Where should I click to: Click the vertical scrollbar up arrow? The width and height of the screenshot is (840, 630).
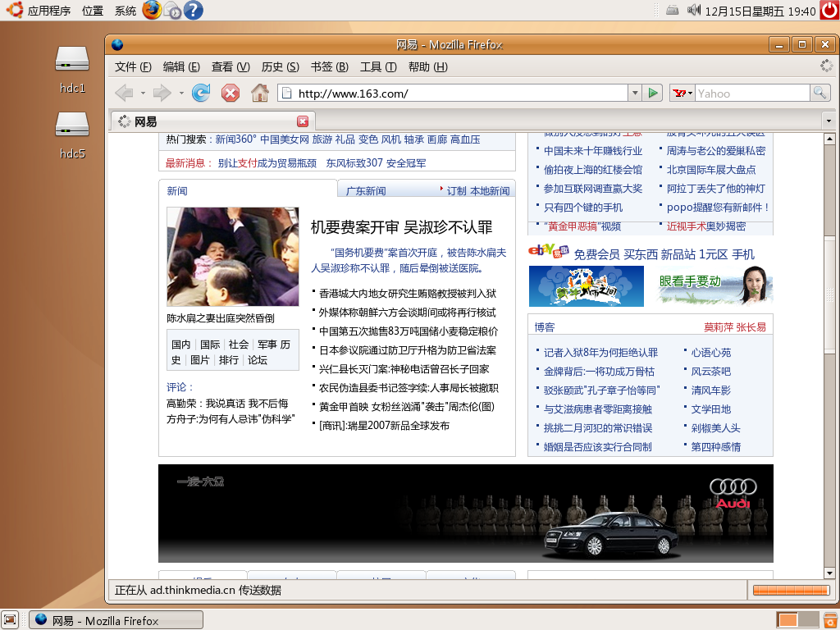[829, 139]
